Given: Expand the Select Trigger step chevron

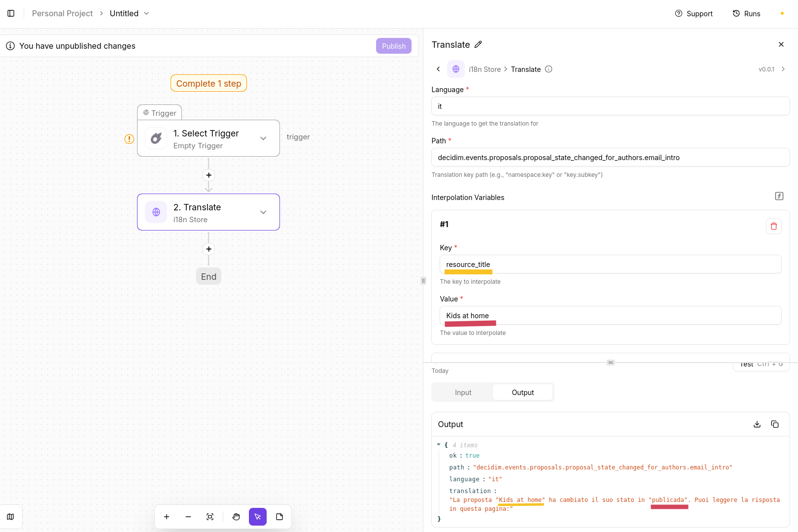Looking at the screenshot, I should pyautogui.click(x=263, y=138).
